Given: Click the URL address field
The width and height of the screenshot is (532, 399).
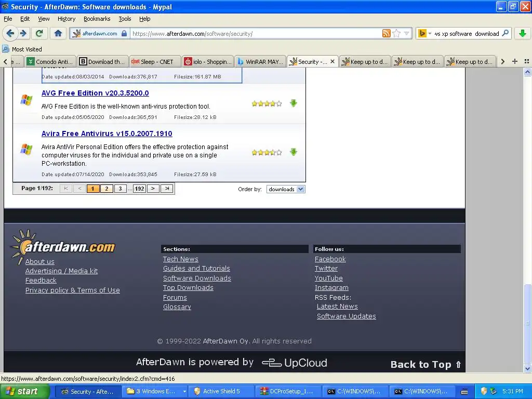Looking at the screenshot, I should coord(256,33).
